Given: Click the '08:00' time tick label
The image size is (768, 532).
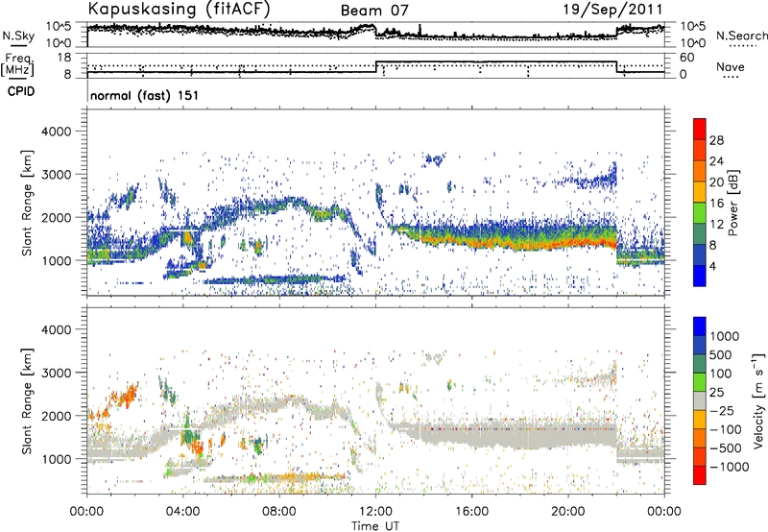Looking at the screenshot, I should coord(279,512).
